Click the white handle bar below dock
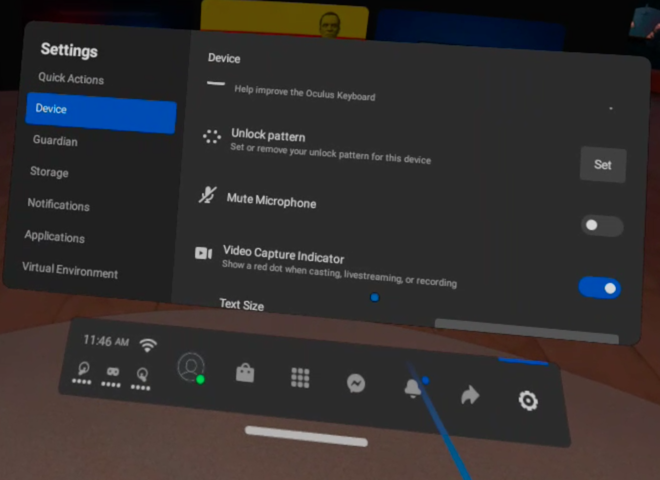Screen dimensions: 660x480 pyautogui.click(x=306, y=436)
